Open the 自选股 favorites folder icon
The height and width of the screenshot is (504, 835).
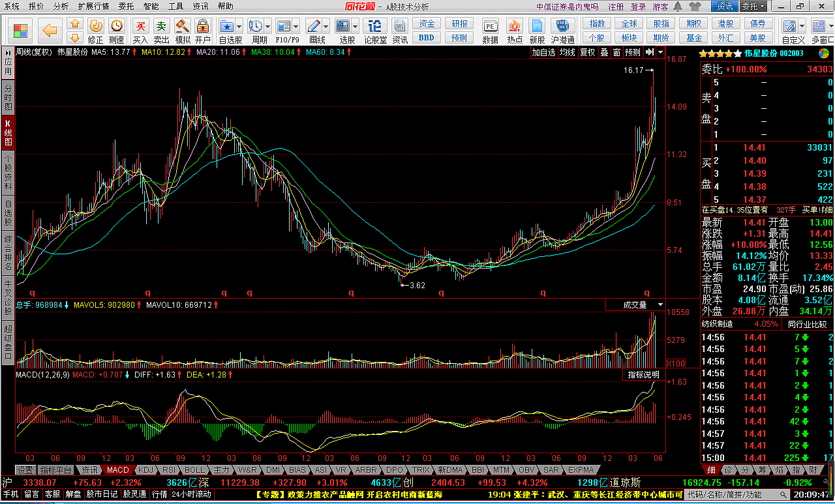[226, 26]
